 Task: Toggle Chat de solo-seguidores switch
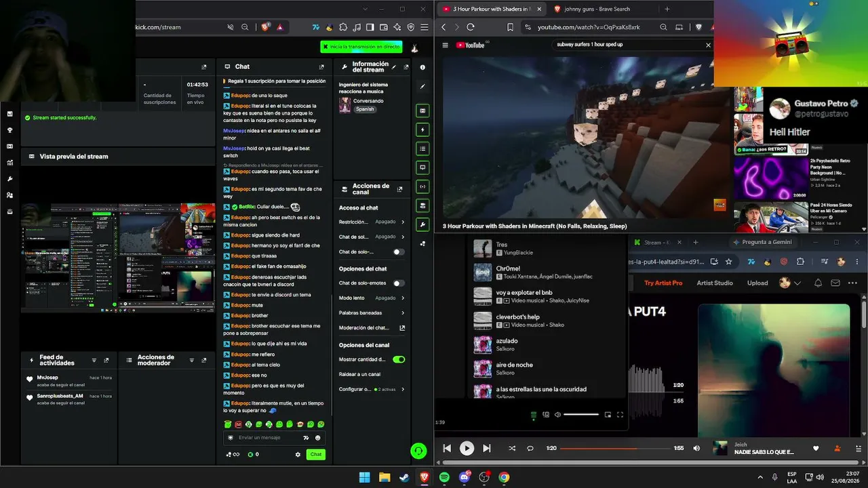(399, 251)
